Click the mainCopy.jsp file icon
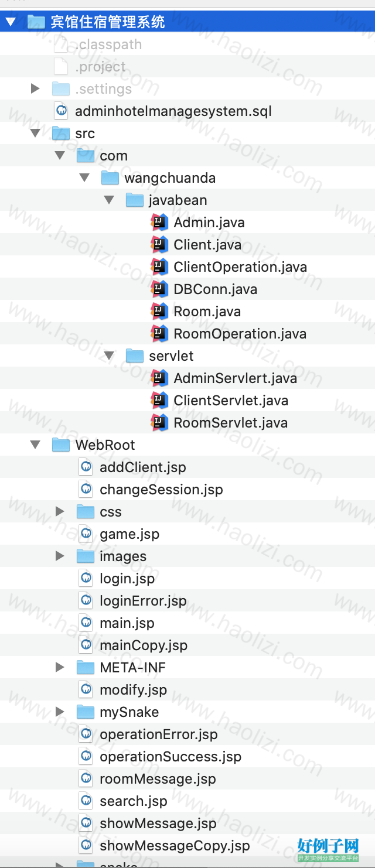Viewport: 375px width, 868px height. pyautogui.click(x=86, y=645)
